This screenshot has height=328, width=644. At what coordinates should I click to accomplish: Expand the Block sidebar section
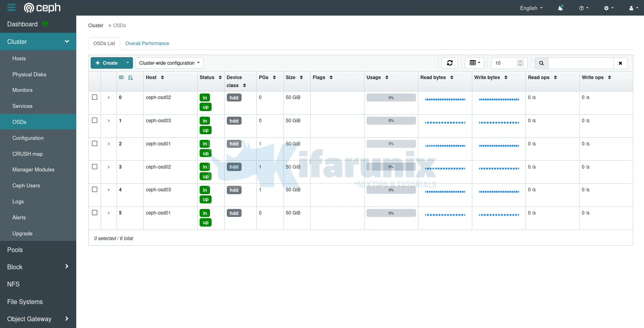[38, 267]
